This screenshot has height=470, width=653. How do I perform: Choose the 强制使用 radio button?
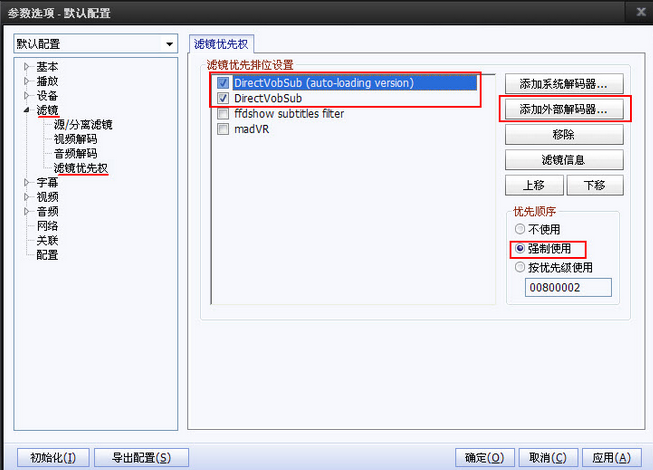pyautogui.click(x=520, y=249)
